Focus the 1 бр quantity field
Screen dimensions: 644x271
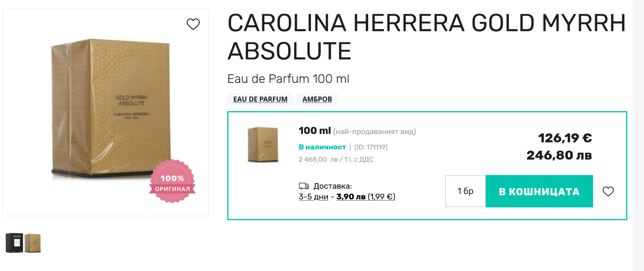(x=465, y=191)
